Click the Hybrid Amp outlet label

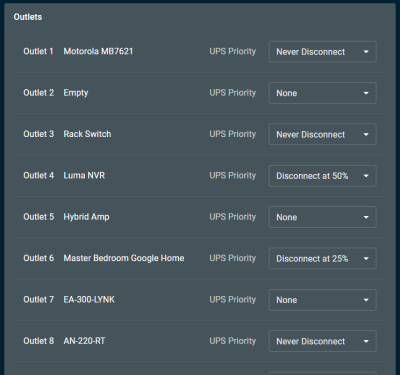pos(86,217)
